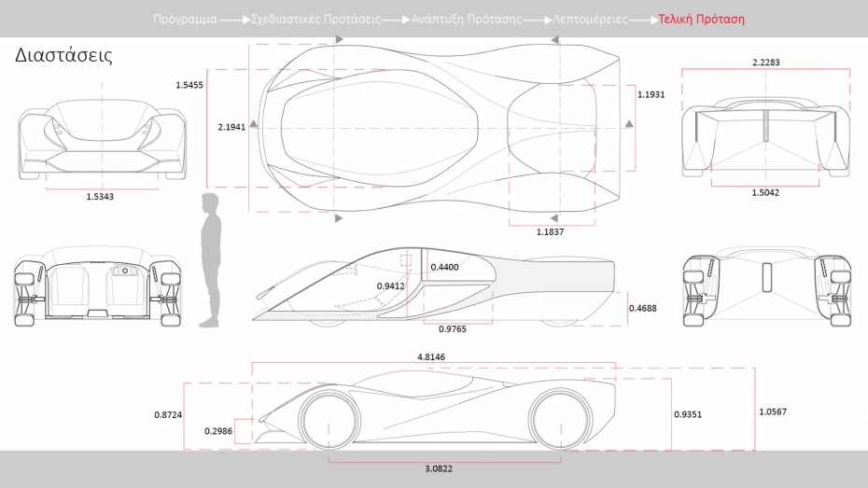Viewport: 868px width, 488px height.
Task: Click the Διαστάσεις slide title
Action: 63,55
